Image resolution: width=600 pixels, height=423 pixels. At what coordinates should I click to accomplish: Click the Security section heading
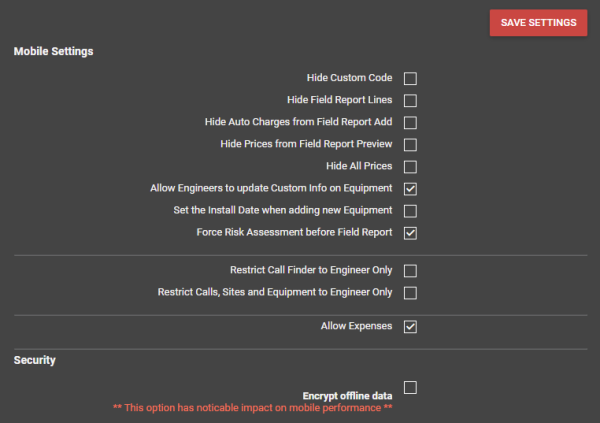35,360
